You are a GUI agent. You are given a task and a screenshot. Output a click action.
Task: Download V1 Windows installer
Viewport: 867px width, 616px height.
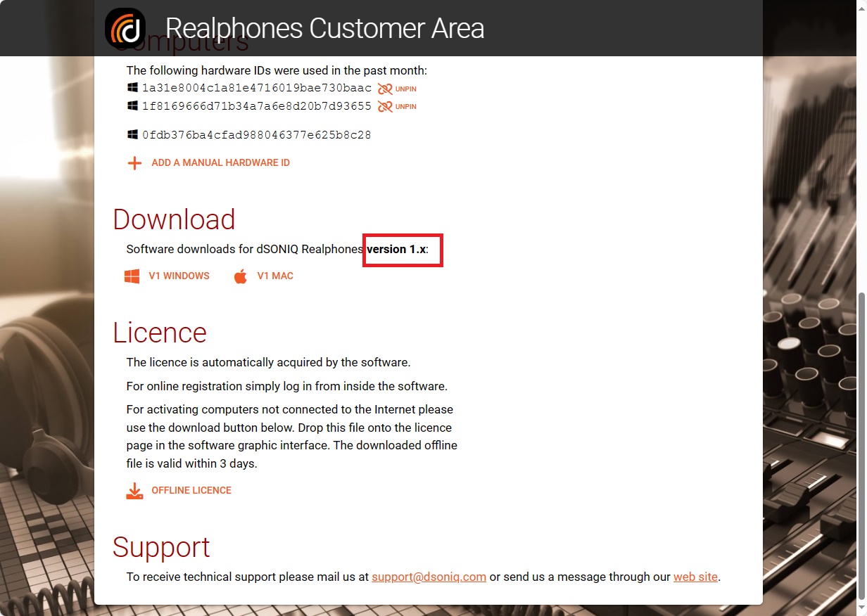pyautogui.click(x=179, y=276)
